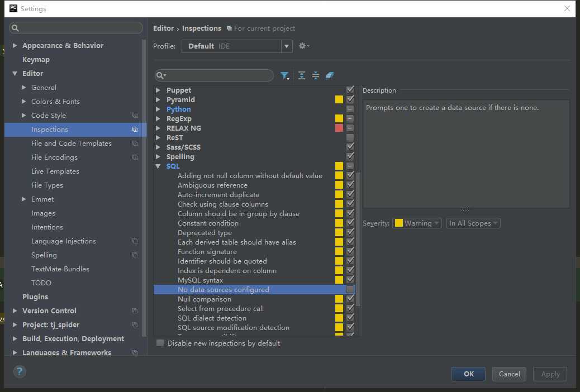Open the Severity Warning dropdown
The height and width of the screenshot is (392, 580).
tap(417, 223)
